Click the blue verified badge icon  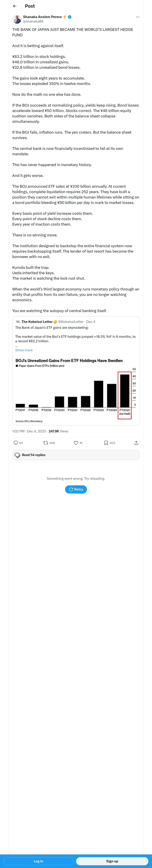[x=70, y=17]
